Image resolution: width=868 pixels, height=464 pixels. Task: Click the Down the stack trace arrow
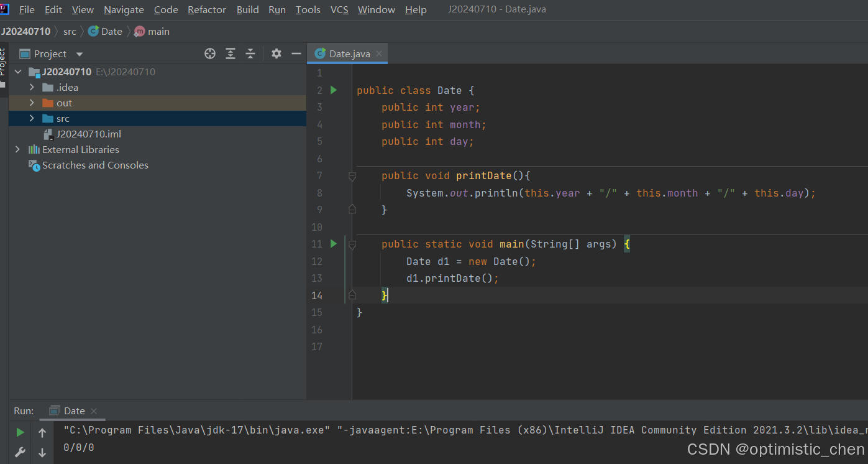click(42, 452)
